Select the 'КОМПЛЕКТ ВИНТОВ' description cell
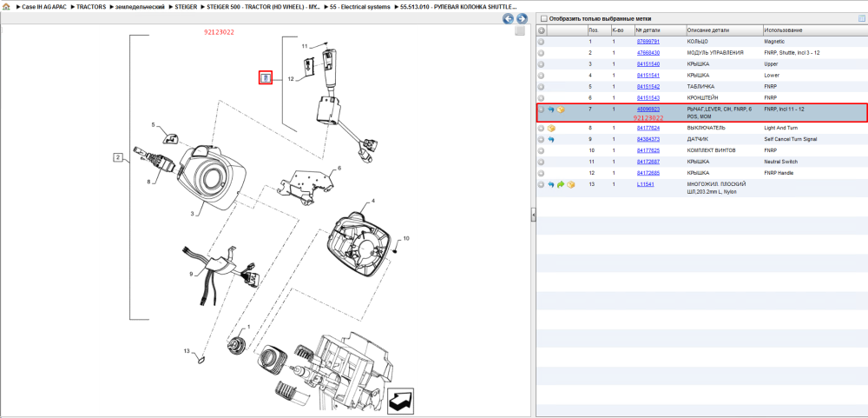Viewport: 868px width, 418px height. tap(712, 150)
